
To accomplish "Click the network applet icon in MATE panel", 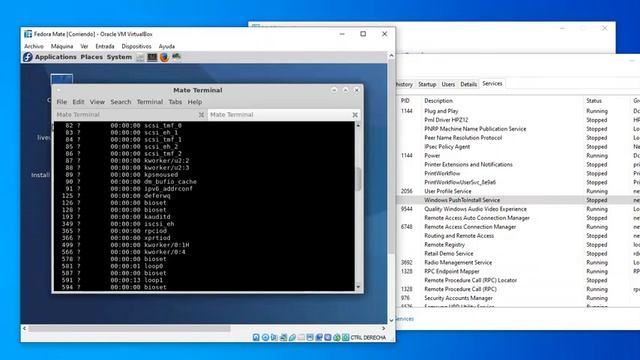I will pyautogui.click(x=176, y=57).
